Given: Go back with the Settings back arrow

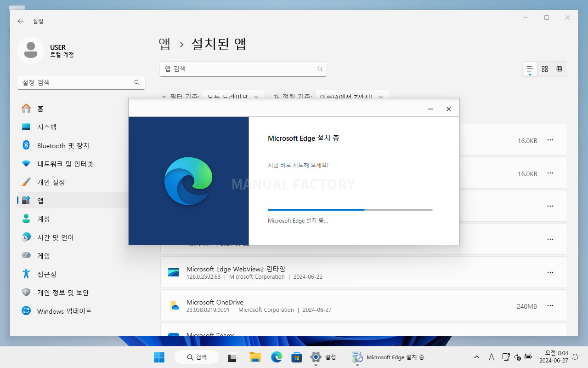Looking at the screenshot, I should click(x=20, y=21).
